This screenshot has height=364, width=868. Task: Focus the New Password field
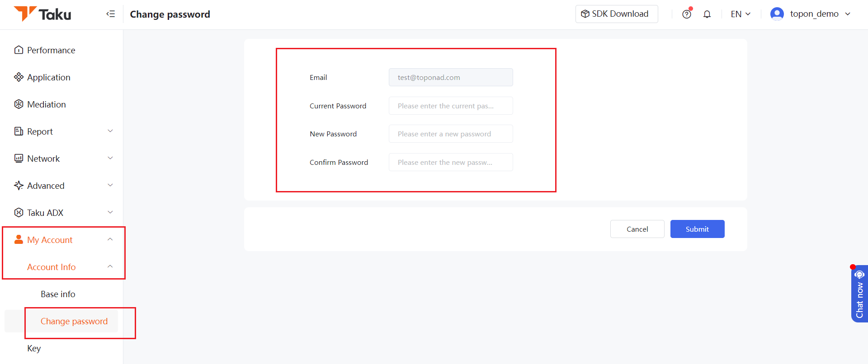coord(451,134)
